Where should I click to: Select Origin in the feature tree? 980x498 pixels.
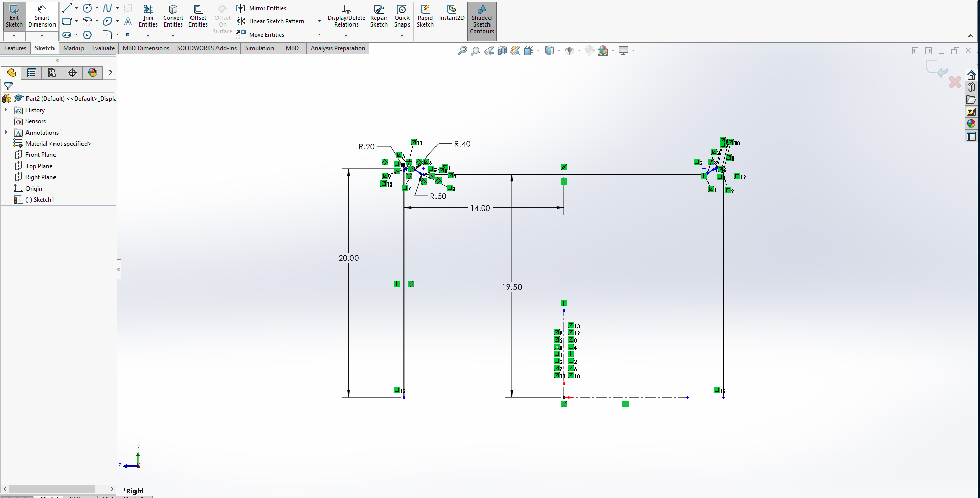tap(34, 189)
